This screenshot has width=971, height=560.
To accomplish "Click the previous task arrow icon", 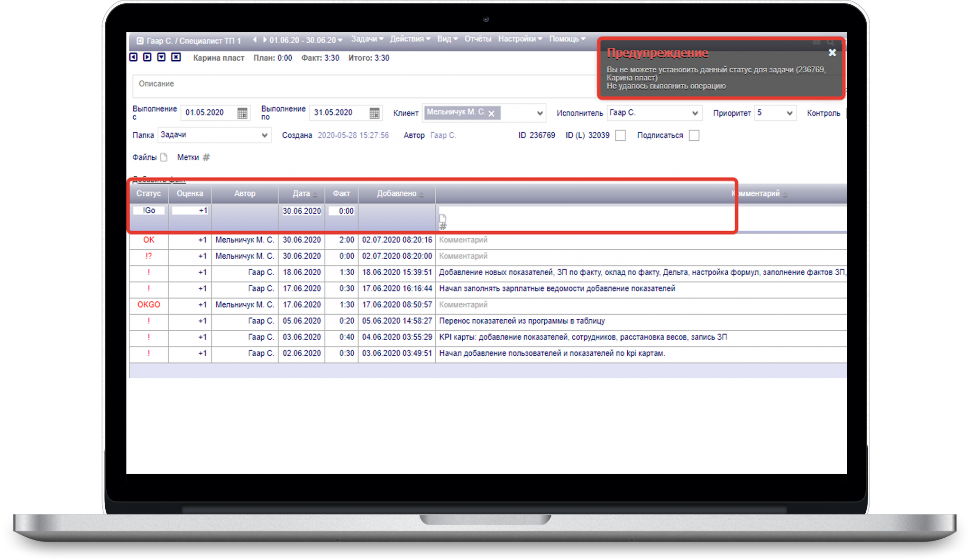I will pyautogui.click(x=134, y=57).
